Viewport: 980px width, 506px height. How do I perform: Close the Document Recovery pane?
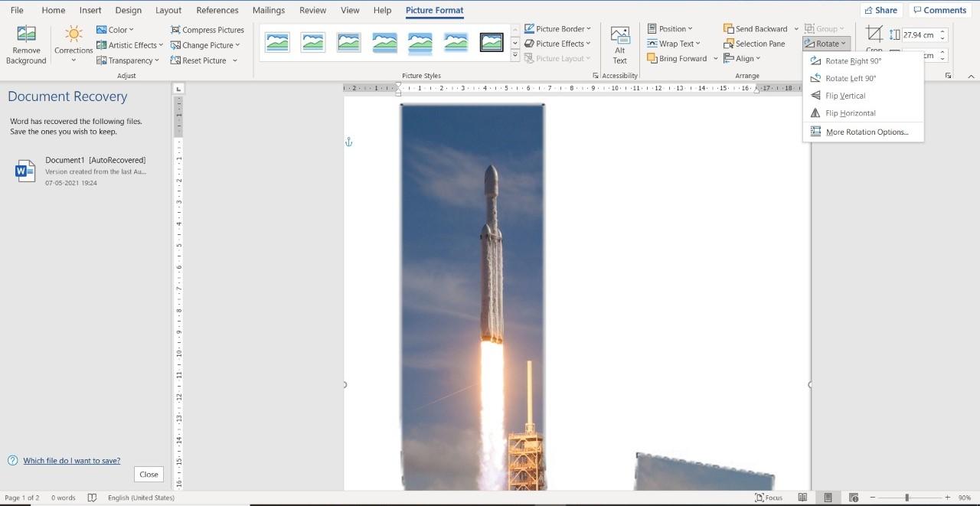(149, 474)
